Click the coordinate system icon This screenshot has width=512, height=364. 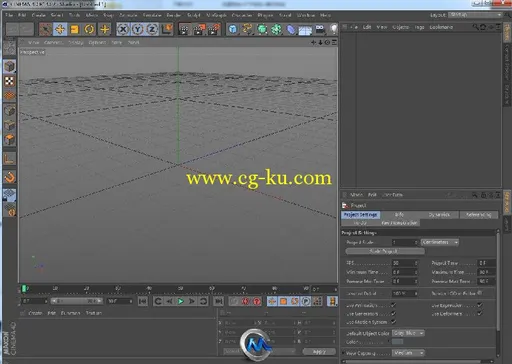pos(167,29)
